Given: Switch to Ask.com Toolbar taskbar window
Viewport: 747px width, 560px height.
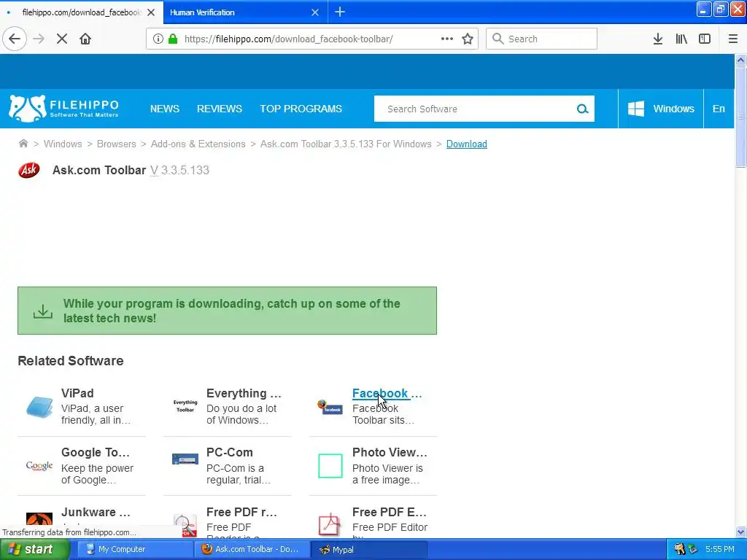Looking at the screenshot, I should coord(252,550).
